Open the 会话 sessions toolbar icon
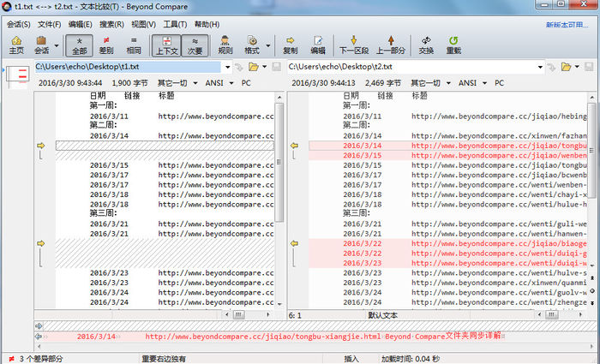Screen dimensions: 600x364 (x=42, y=45)
